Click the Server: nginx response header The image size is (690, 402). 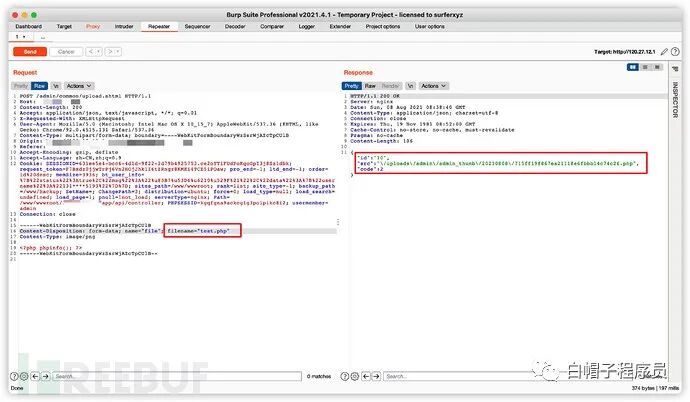click(x=371, y=102)
